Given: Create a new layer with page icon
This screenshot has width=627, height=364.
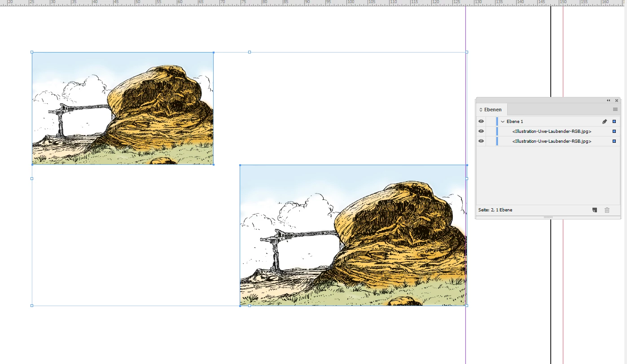Looking at the screenshot, I should point(595,210).
